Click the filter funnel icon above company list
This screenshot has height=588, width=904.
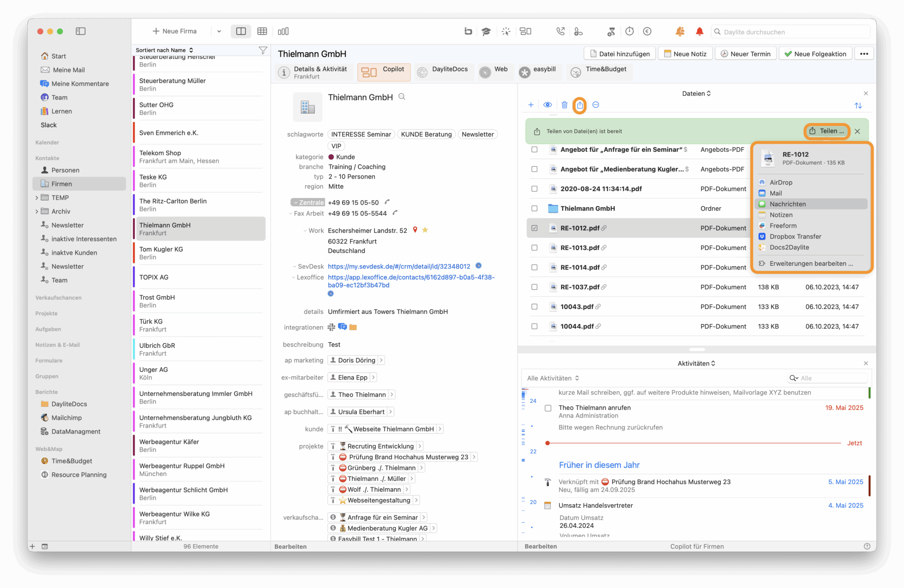(x=263, y=50)
